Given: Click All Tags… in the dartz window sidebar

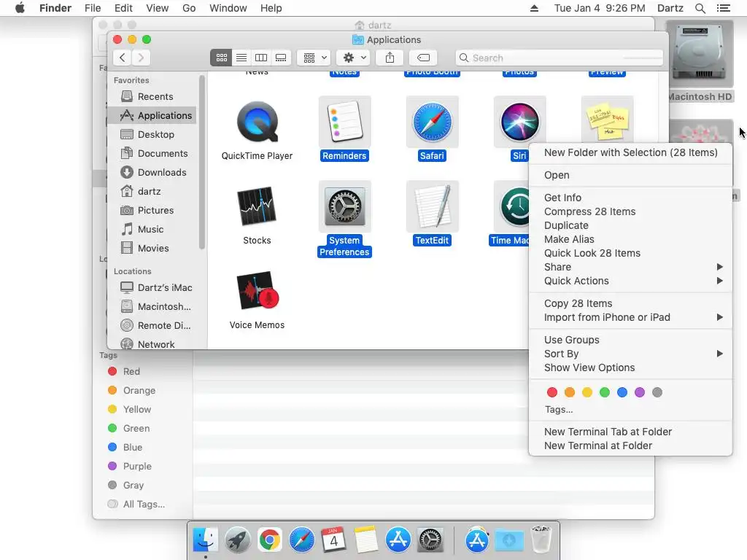Looking at the screenshot, I should (x=143, y=504).
